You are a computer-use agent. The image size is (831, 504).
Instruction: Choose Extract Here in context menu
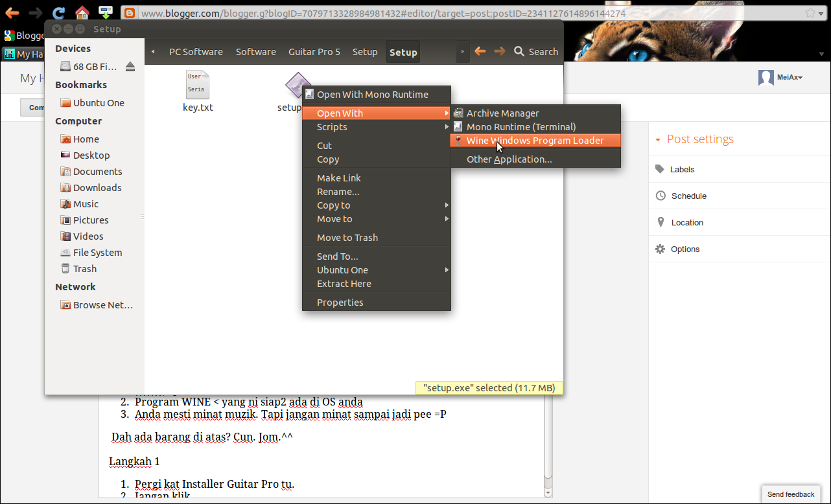coord(377,284)
